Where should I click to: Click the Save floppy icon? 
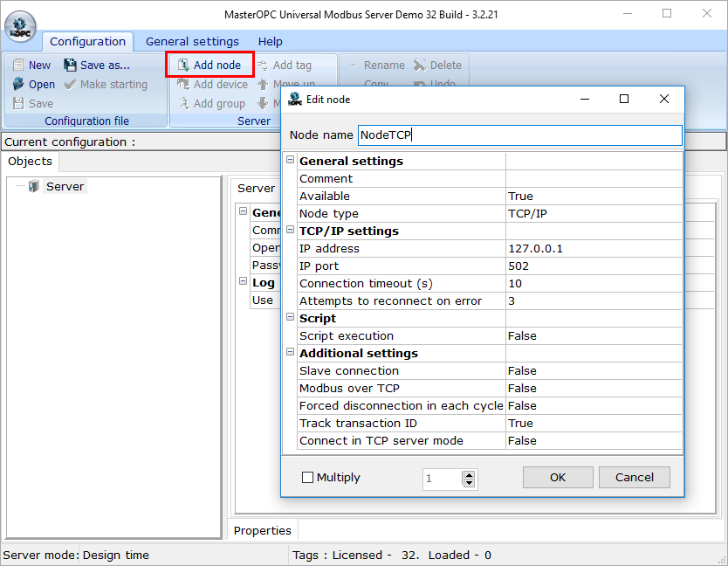pos(18,103)
